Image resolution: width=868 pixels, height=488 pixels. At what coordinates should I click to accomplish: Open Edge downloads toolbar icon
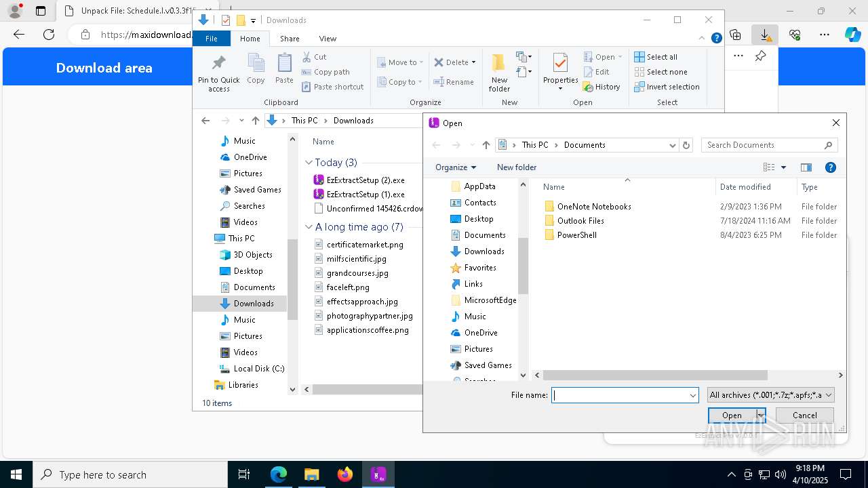tap(765, 35)
